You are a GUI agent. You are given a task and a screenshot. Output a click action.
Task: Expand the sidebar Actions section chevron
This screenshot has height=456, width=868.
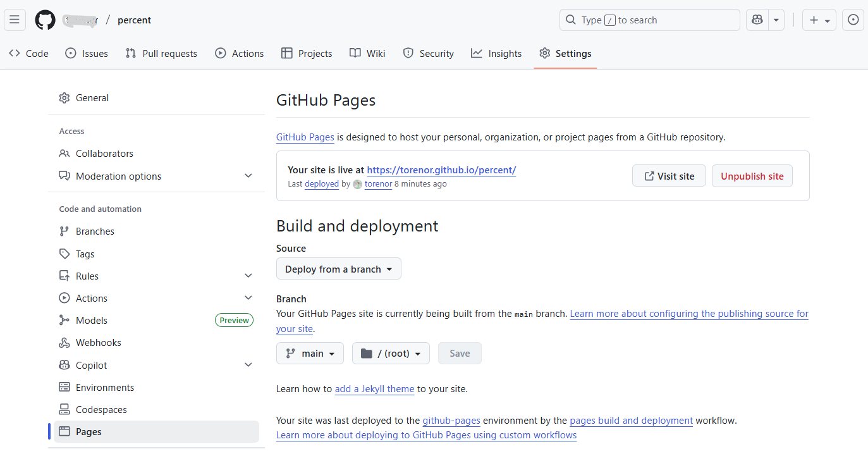(x=248, y=298)
